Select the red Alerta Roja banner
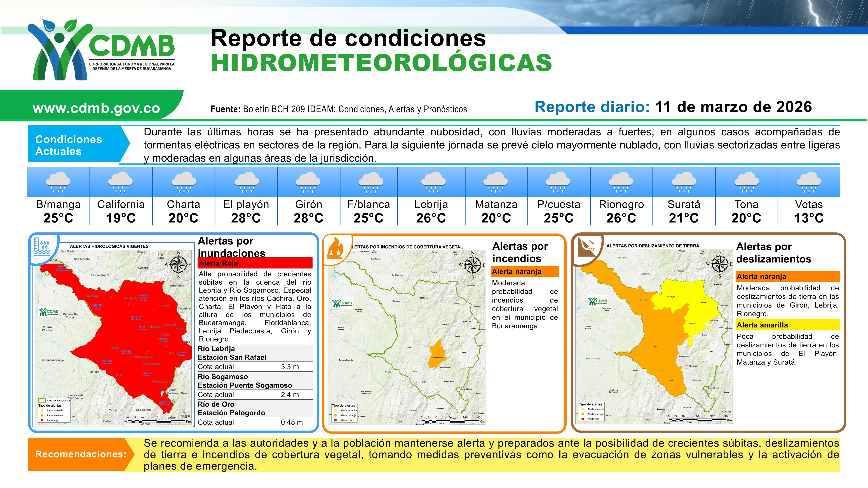Screen dimensions: 868x488 click(255, 263)
